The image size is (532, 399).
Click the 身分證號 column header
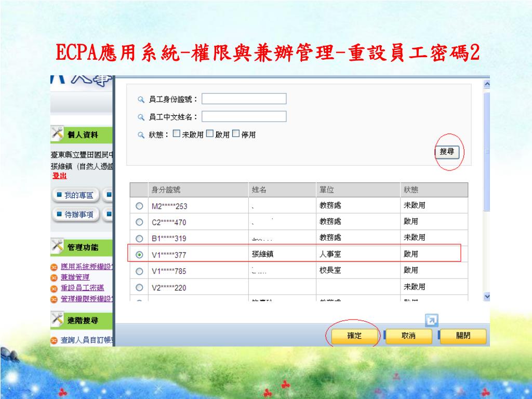click(x=198, y=190)
